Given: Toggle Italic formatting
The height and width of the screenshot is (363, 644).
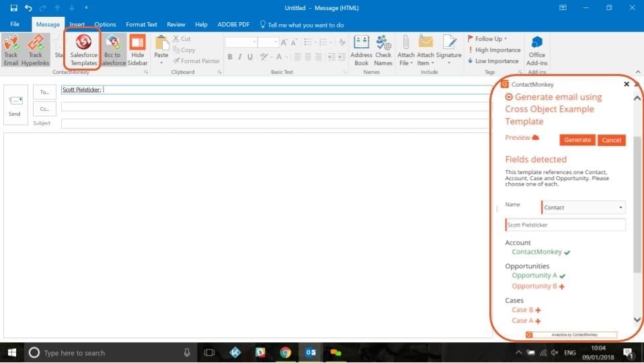Looking at the screenshot, I should click(240, 56).
